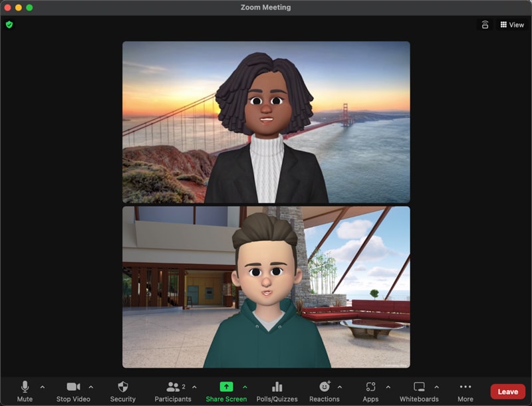This screenshot has width=532, height=406.
Task: Expand video options arrow beside Stop Video
Action: point(91,387)
